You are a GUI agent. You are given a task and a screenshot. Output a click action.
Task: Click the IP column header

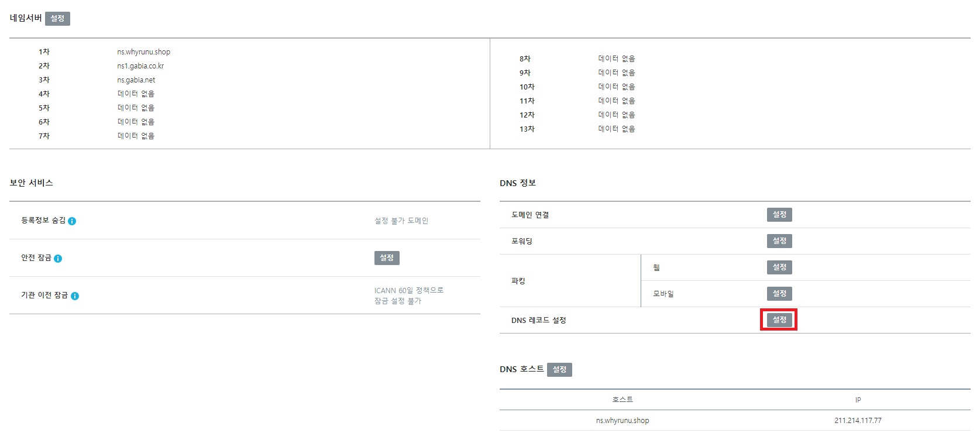[858, 400]
